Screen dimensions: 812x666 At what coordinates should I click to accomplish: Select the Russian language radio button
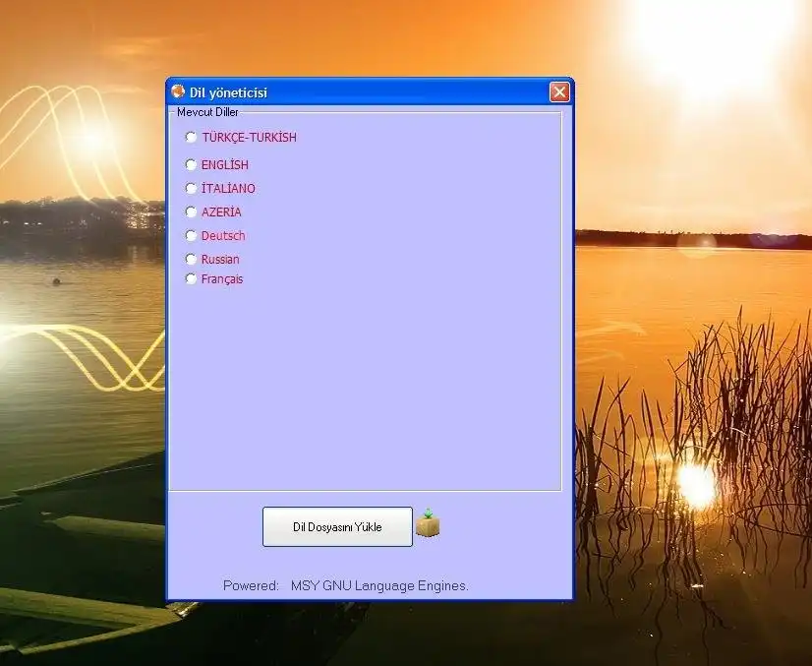pyautogui.click(x=191, y=259)
